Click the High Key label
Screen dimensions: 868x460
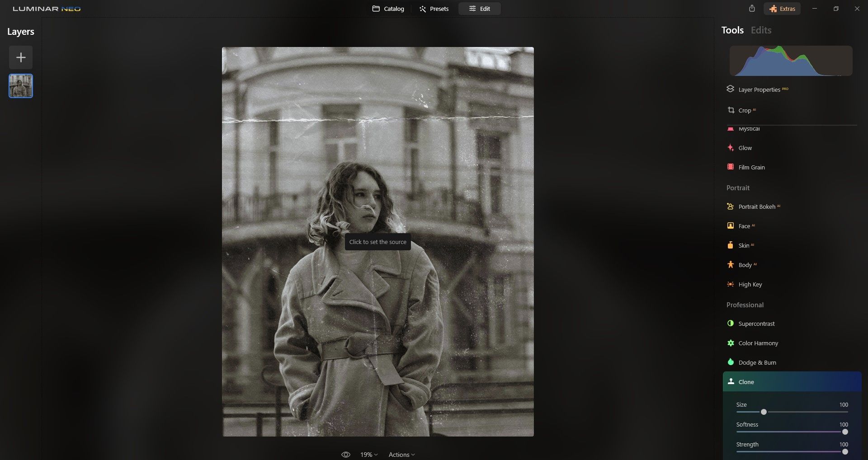(x=750, y=284)
